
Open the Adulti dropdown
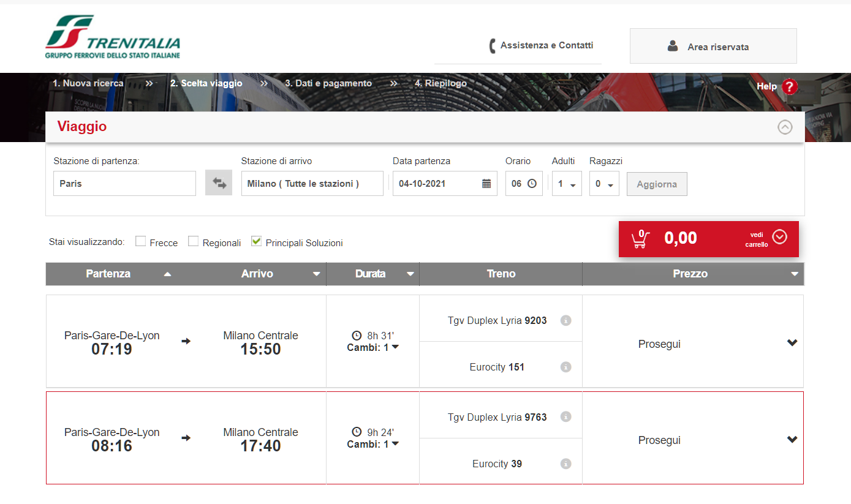pos(567,184)
